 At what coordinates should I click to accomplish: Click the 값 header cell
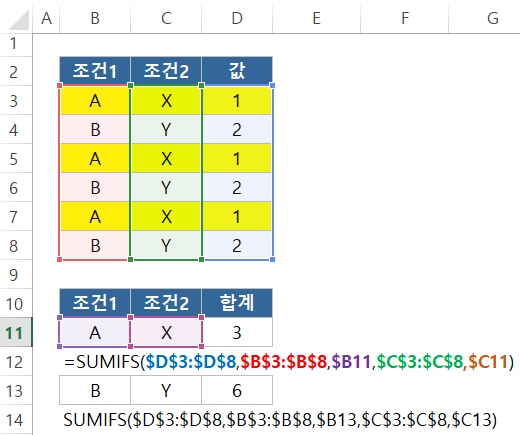(237, 71)
